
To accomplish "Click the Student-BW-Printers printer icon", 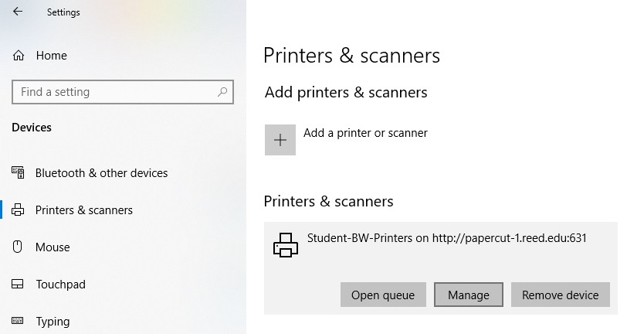I will tap(285, 245).
